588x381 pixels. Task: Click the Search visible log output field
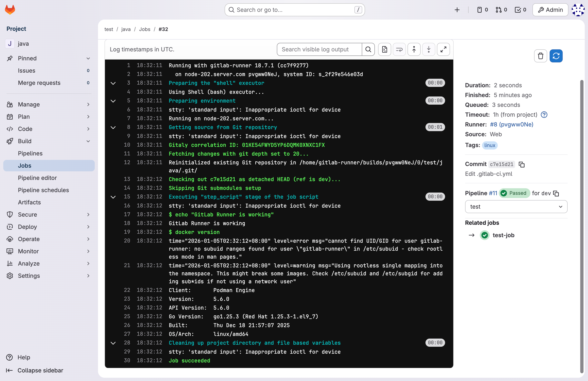pyautogui.click(x=319, y=49)
